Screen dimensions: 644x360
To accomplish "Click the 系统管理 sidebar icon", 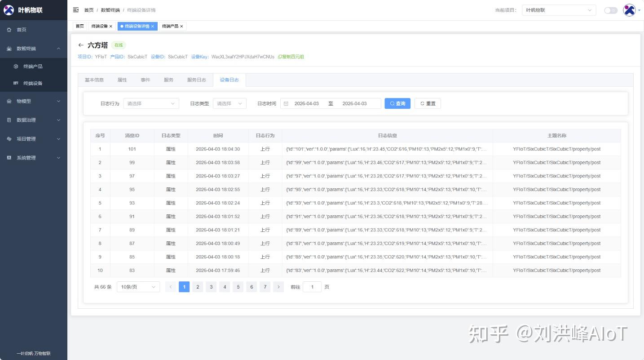I will click(x=9, y=158).
